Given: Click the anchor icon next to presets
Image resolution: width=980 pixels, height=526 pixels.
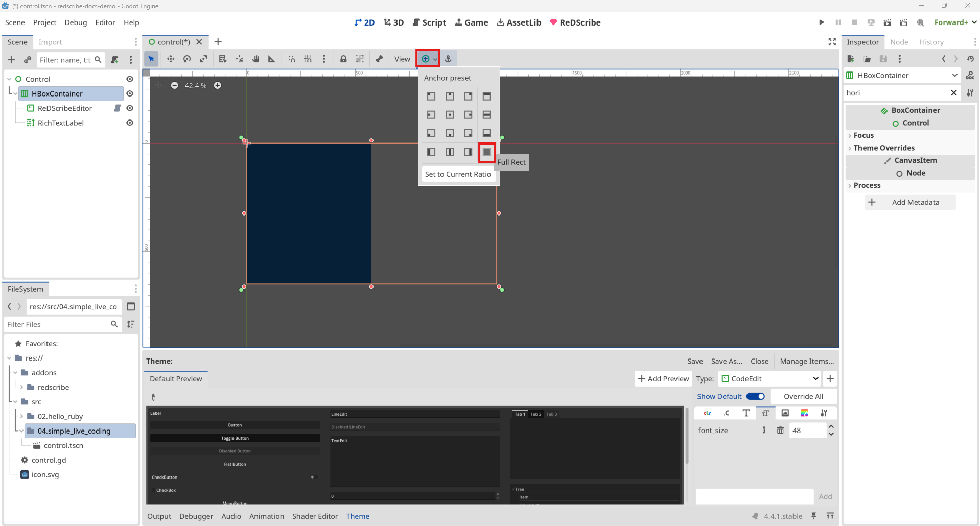Looking at the screenshot, I should pos(448,59).
